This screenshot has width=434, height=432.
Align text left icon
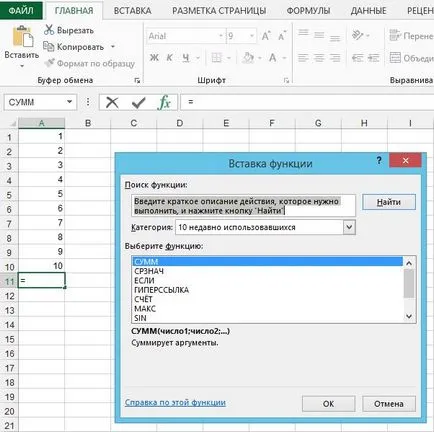coord(303,58)
